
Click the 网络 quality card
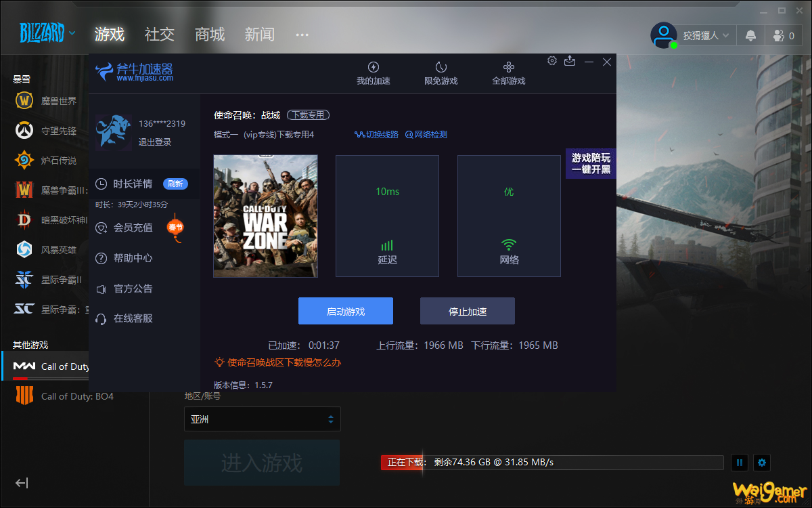(509, 216)
